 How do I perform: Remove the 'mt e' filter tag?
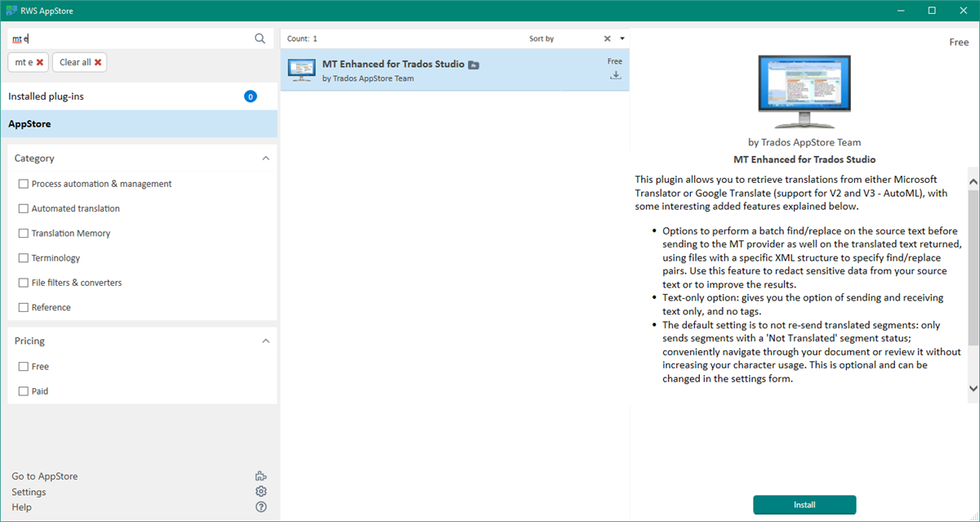(x=40, y=62)
